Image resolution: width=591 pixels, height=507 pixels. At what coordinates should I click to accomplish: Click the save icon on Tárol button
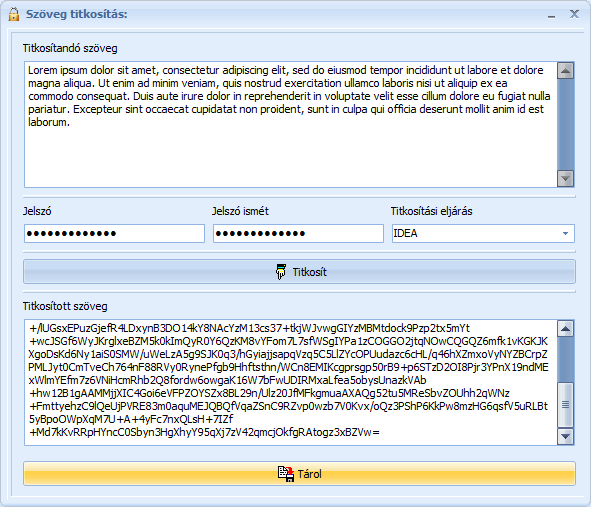coord(286,474)
